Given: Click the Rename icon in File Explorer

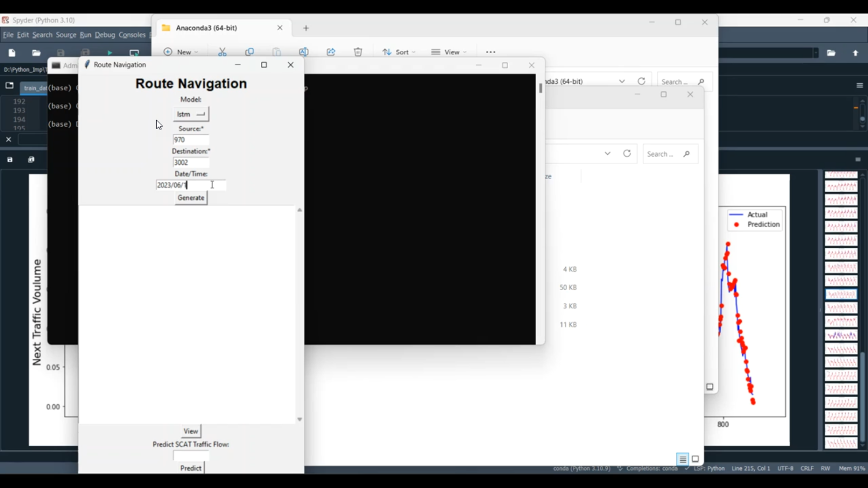Looking at the screenshot, I should click(x=304, y=52).
